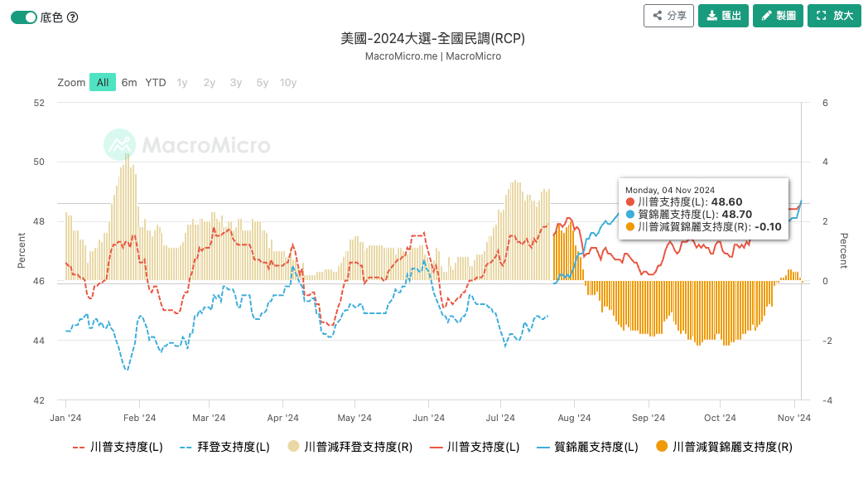Click the Zoom label
Image resolution: width=868 pixels, height=489 pixels.
[x=71, y=83]
